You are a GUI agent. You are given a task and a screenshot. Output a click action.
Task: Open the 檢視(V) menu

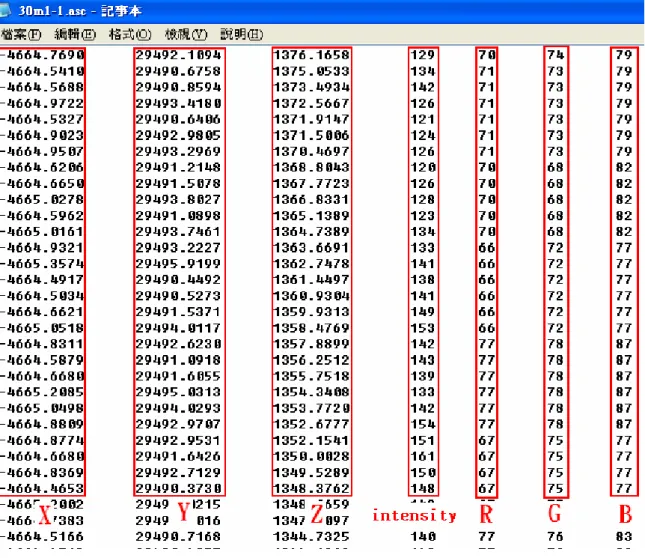pyautogui.click(x=186, y=35)
